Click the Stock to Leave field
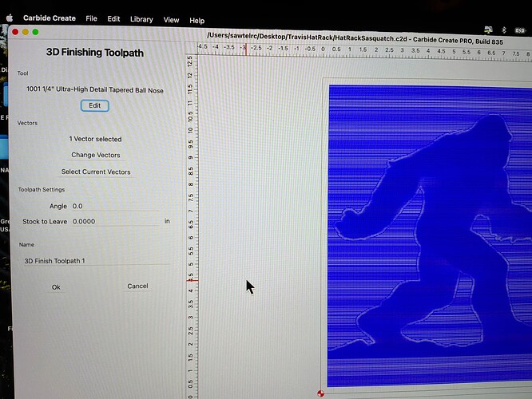 click(115, 222)
